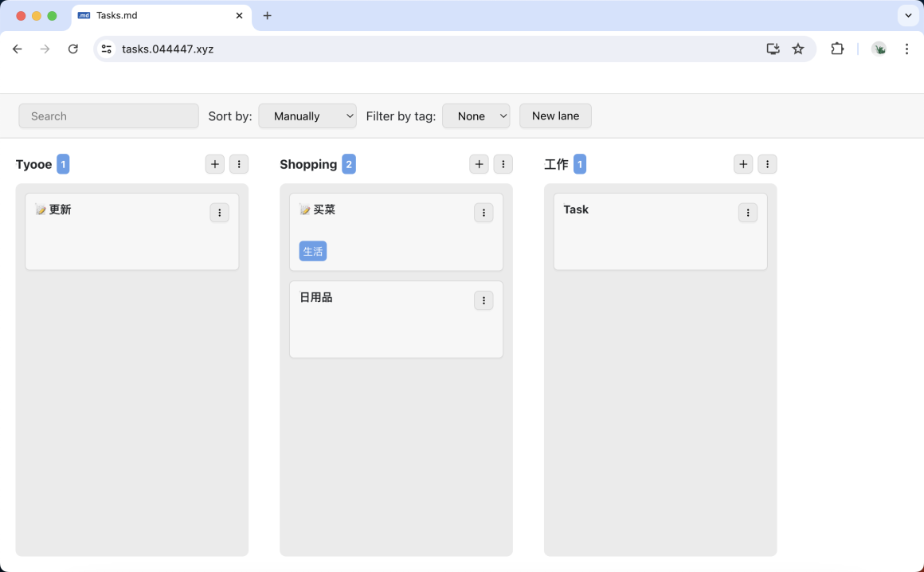Click into the Search field
924x572 pixels.
click(x=108, y=116)
